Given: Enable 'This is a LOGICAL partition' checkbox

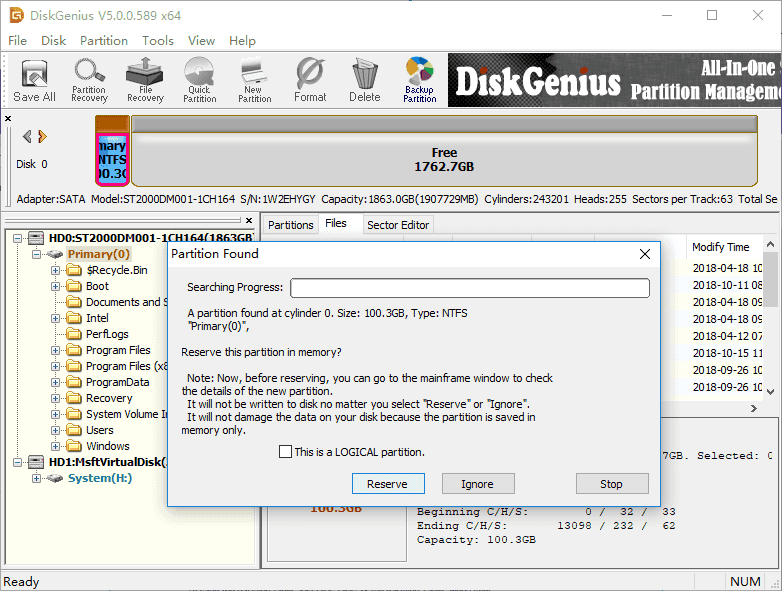Looking at the screenshot, I should coord(285,452).
